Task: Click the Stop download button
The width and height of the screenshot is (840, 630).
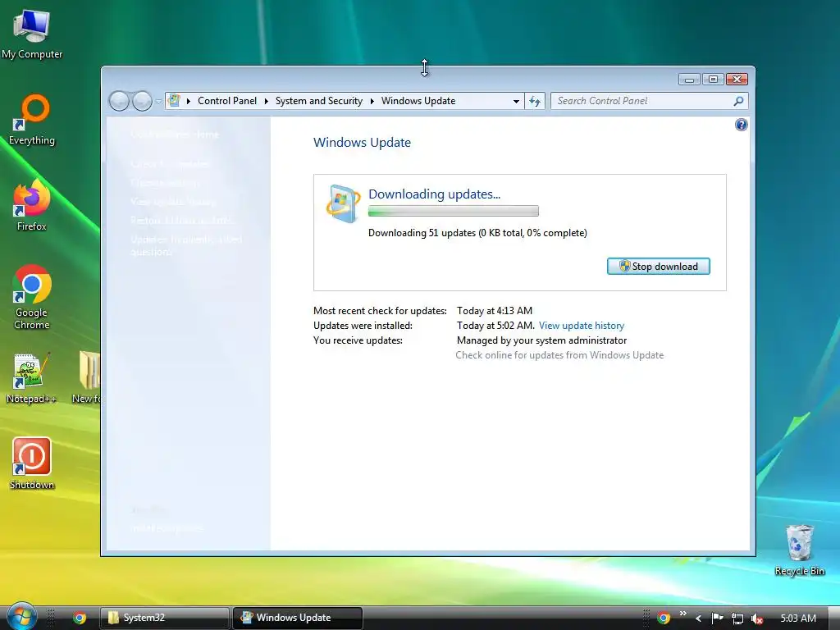Action: (x=659, y=267)
